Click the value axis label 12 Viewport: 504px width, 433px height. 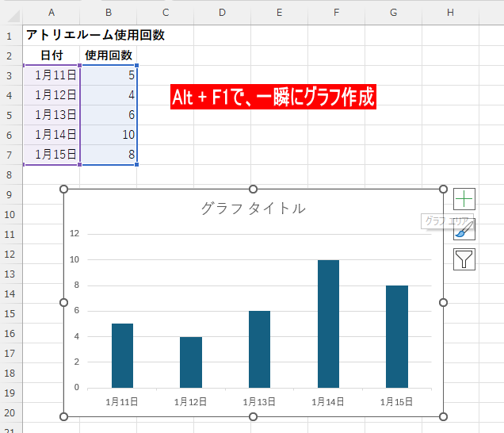[x=74, y=233]
